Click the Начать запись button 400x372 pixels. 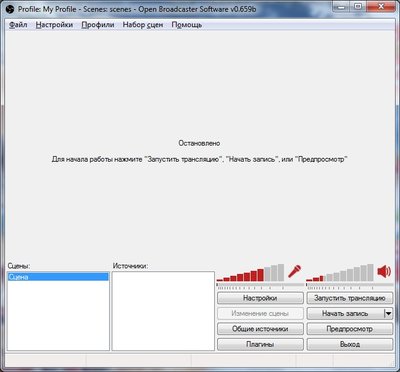(x=345, y=313)
